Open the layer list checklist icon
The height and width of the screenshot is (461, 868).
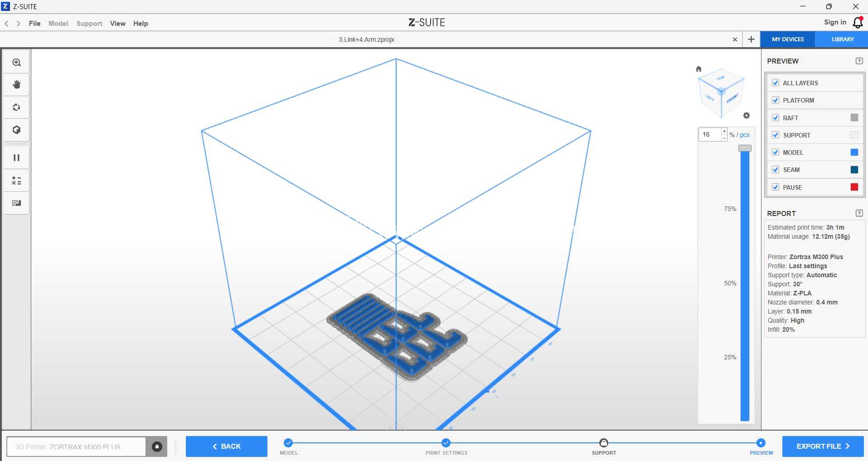coord(17,181)
